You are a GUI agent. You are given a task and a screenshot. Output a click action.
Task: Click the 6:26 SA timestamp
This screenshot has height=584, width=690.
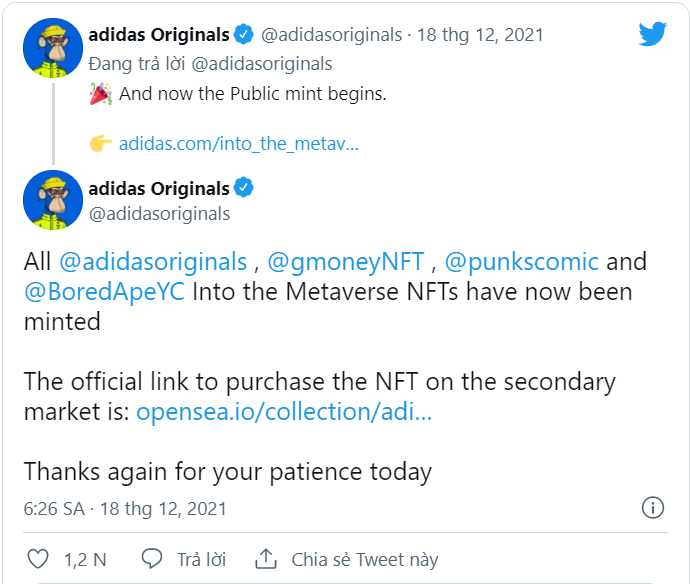pyautogui.click(x=54, y=508)
